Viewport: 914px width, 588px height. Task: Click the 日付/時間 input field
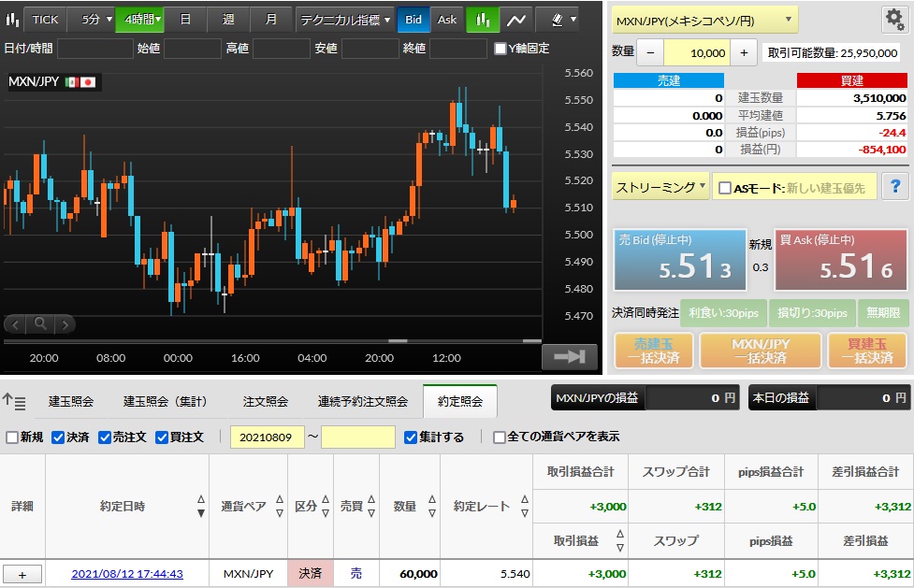coord(95,49)
